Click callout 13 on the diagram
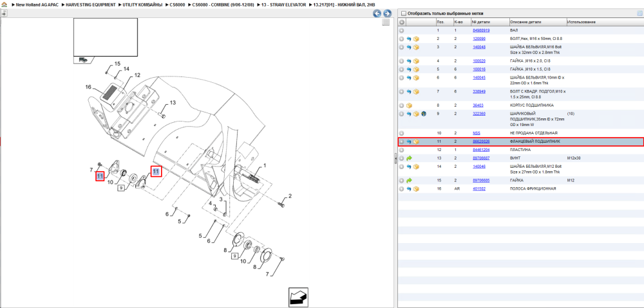Image resolution: width=644 pixels, height=308 pixels. tap(173, 102)
